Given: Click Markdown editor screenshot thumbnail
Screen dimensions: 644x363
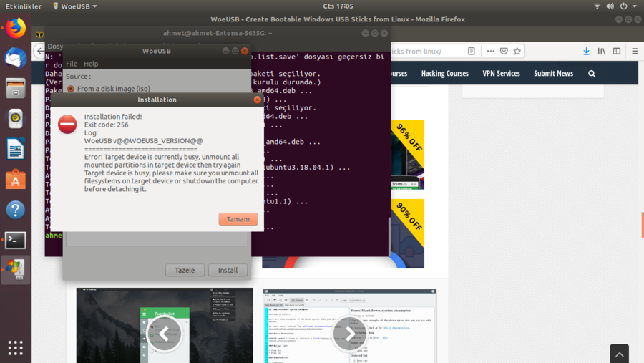Looking at the screenshot, I should (x=349, y=326).
